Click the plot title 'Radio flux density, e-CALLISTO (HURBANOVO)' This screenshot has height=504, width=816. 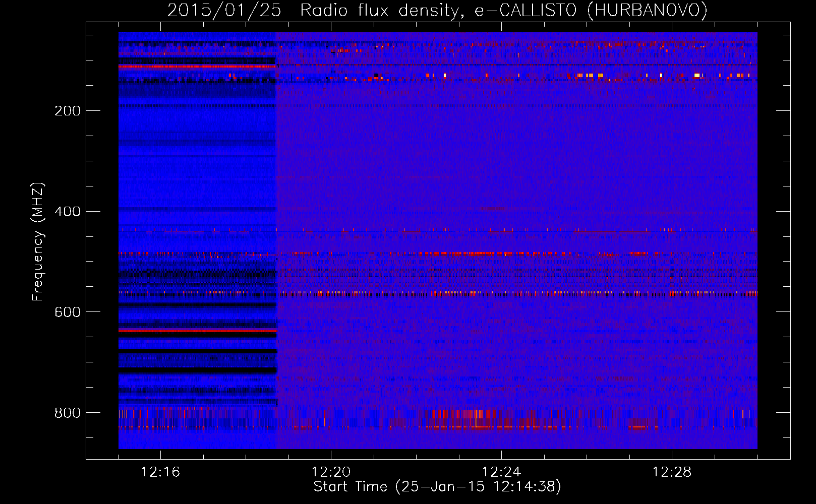[504, 10]
